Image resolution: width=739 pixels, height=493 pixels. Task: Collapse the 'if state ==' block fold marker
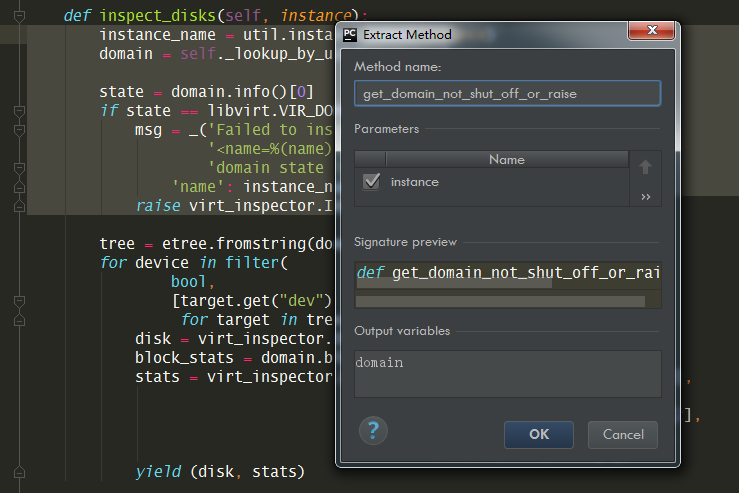pyautogui.click(x=18, y=110)
